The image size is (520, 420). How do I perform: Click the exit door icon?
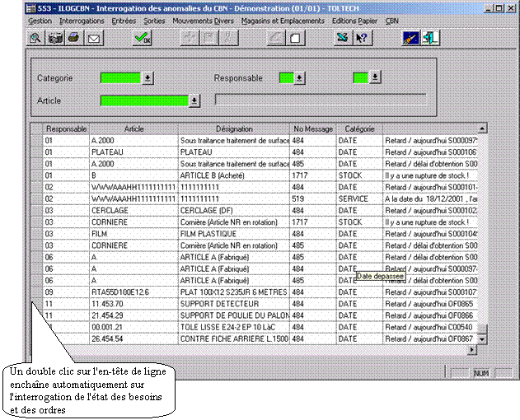click(430, 38)
